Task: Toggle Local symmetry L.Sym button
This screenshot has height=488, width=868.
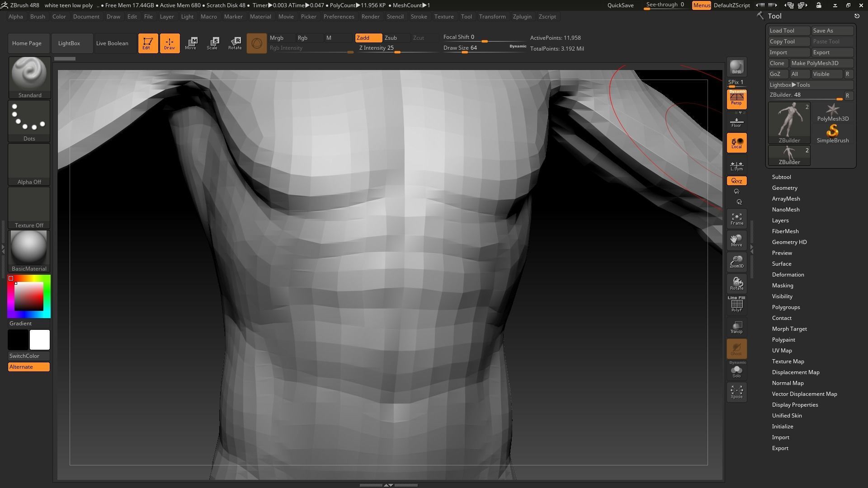Action: click(x=736, y=166)
